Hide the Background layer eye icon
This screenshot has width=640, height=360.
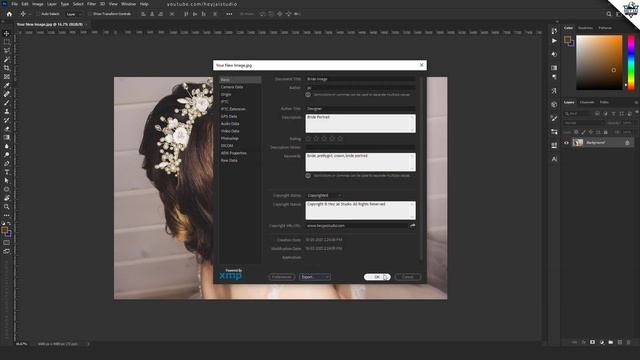pos(566,143)
